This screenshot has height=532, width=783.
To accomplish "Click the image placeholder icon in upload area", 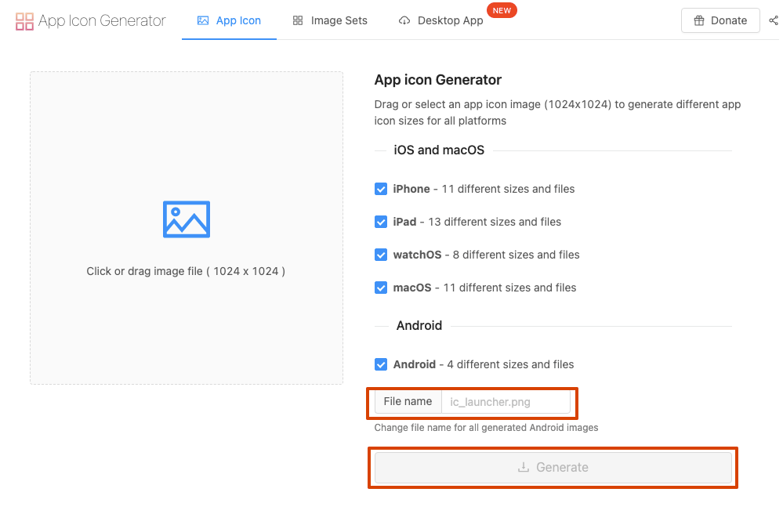I will [187, 219].
